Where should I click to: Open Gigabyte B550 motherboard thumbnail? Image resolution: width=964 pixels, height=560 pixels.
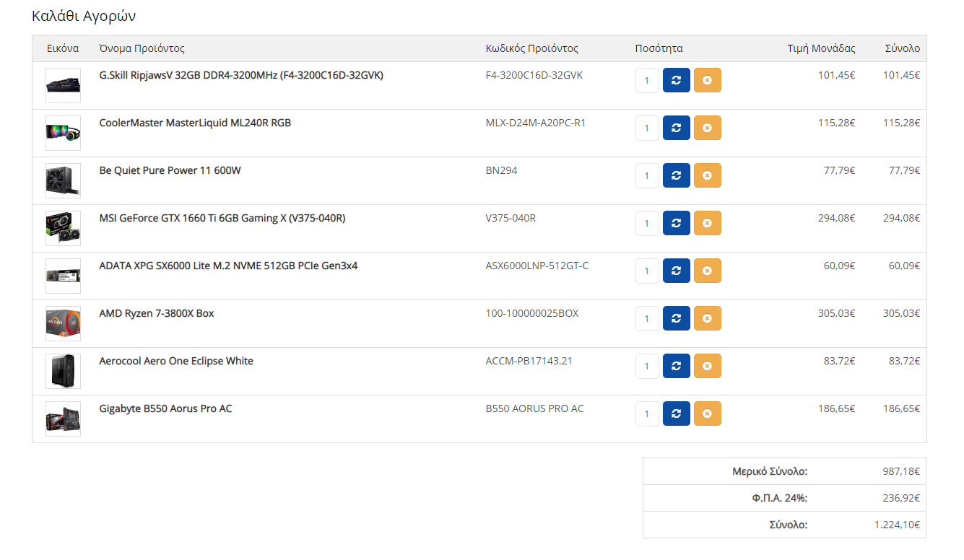[x=63, y=419]
